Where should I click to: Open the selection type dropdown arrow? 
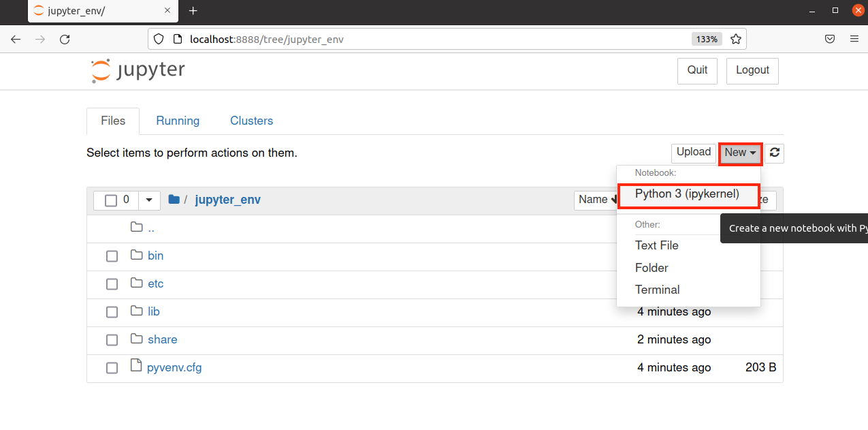pyautogui.click(x=149, y=200)
